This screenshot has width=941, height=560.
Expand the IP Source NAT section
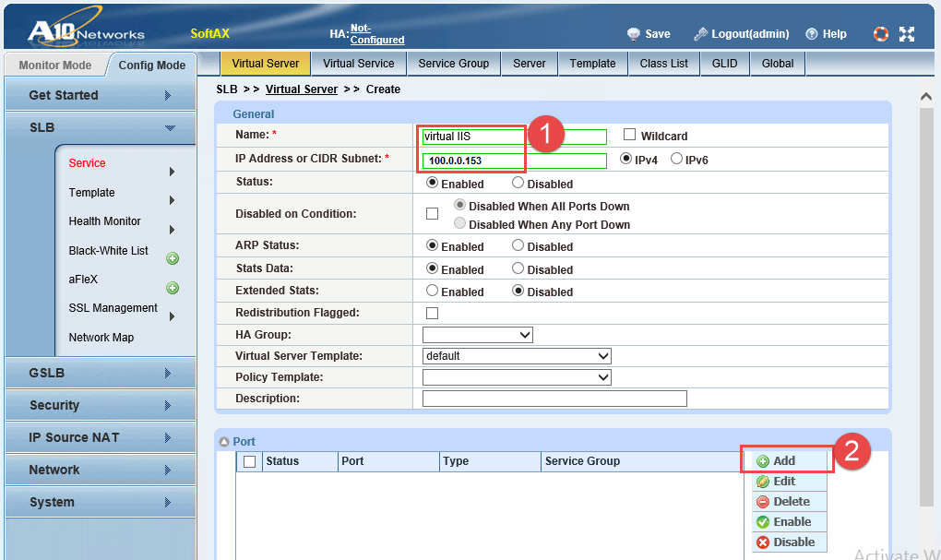pos(101,438)
